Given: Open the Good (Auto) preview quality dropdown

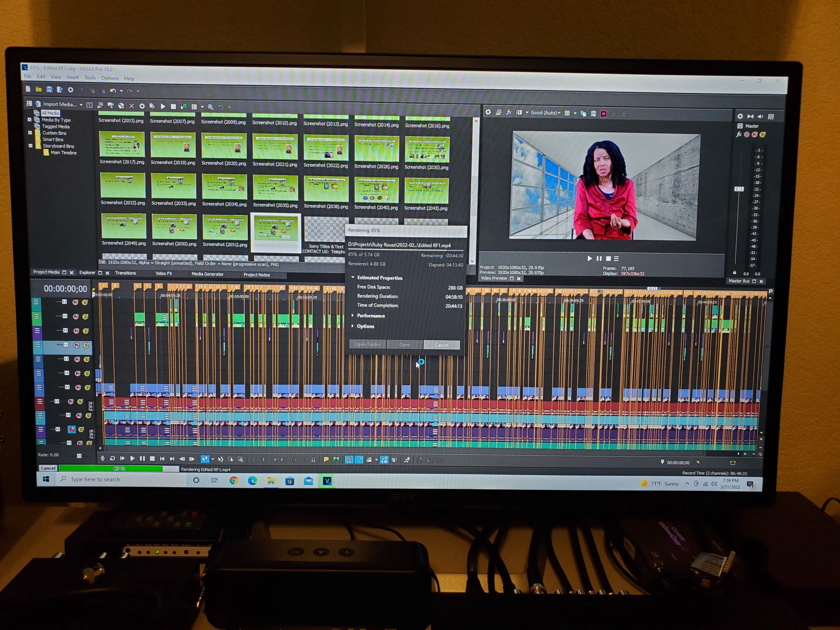Looking at the screenshot, I should tap(546, 113).
